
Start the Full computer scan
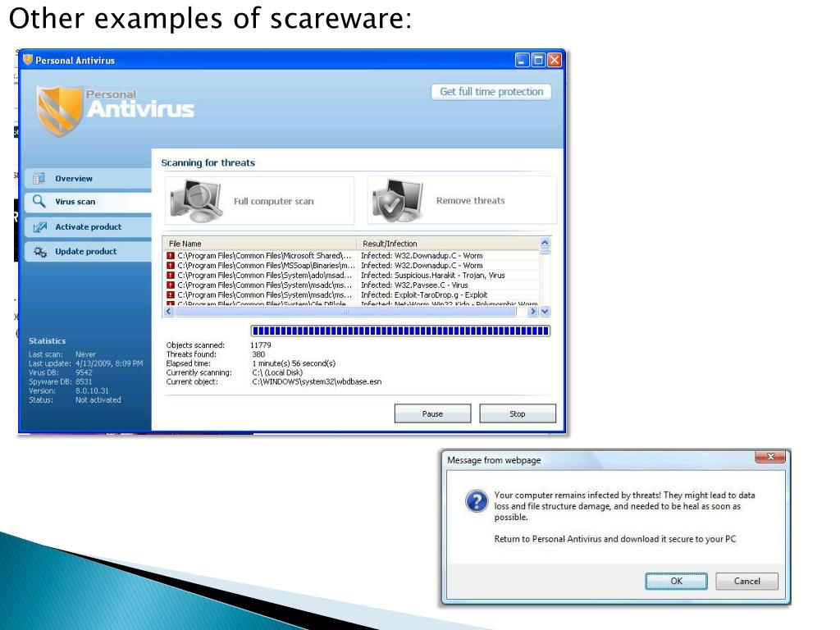260,201
